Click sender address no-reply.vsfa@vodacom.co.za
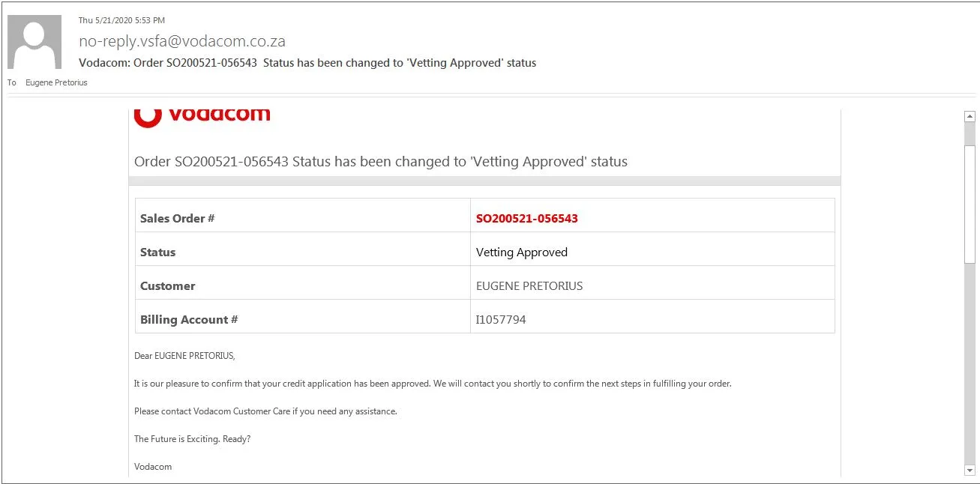The height and width of the screenshot is (484, 980). [182, 41]
